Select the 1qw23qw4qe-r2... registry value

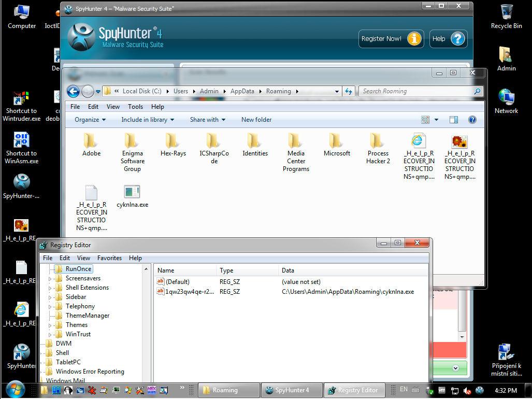[185, 291]
